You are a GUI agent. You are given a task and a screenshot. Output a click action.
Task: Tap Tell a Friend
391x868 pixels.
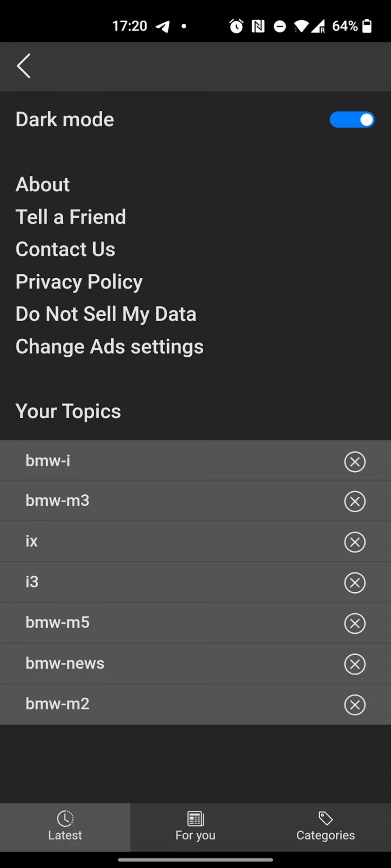click(71, 217)
